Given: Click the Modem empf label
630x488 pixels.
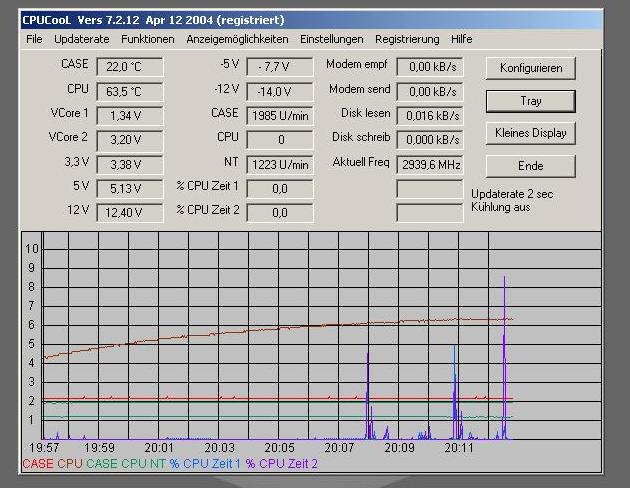Looking at the screenshot, I should tap(356, 64).
